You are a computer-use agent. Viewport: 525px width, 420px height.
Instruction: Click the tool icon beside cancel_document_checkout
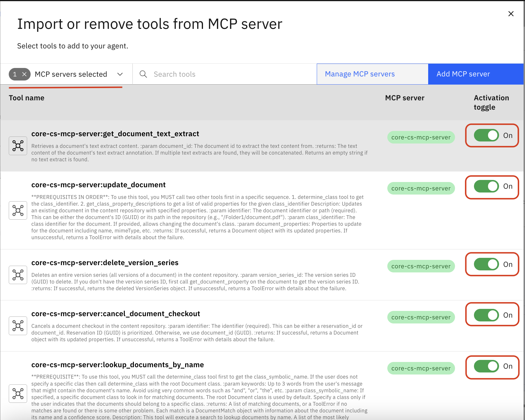tap(18, 326)
